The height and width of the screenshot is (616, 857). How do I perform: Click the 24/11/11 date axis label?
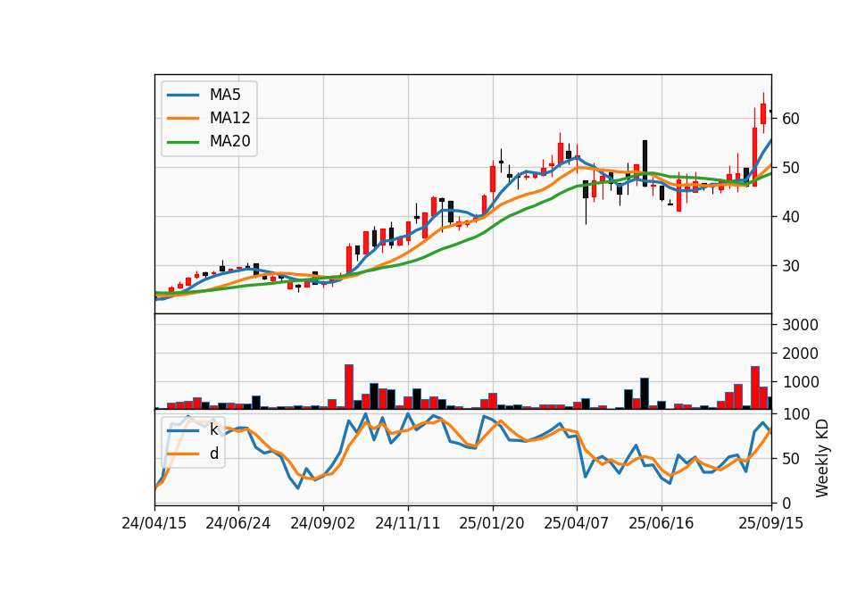[408, 523]
